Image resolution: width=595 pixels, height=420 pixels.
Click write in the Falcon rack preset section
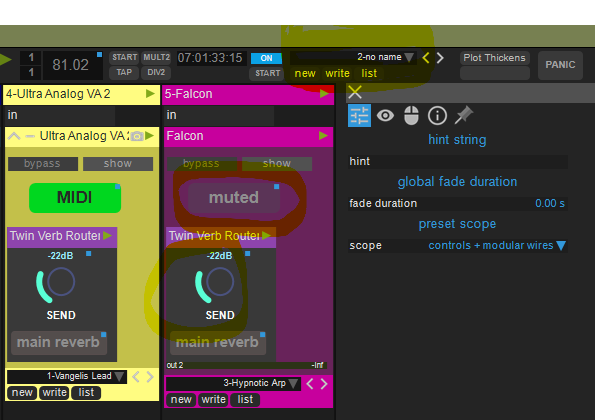tap(213, 400)
